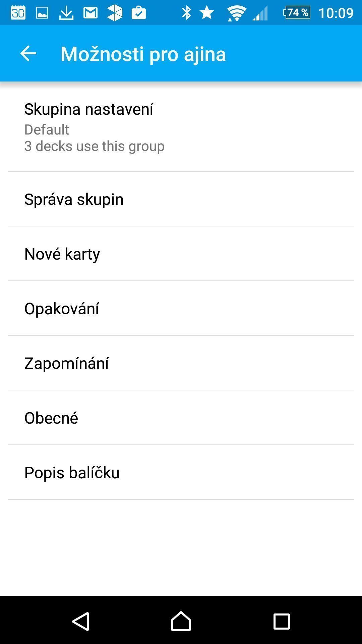Tap download notification icon
This screenshot has width=362, height=644.
click(66, 13)
